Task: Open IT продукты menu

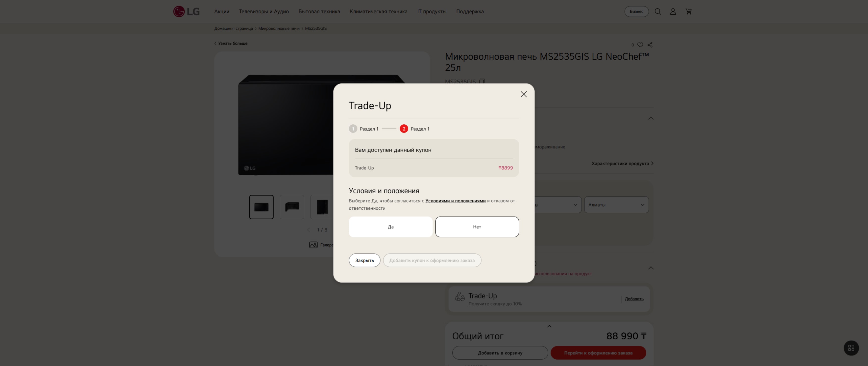Action: click(x=432, y=11)
